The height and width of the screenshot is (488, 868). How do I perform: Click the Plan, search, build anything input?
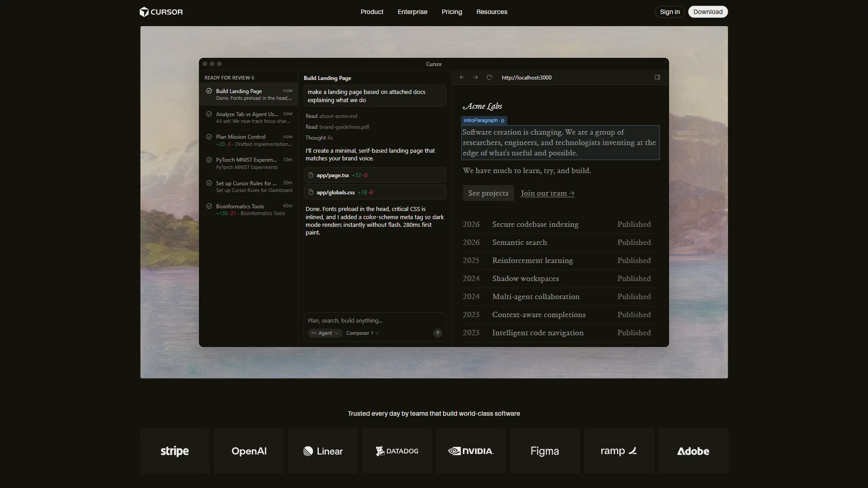coord(375,320)
